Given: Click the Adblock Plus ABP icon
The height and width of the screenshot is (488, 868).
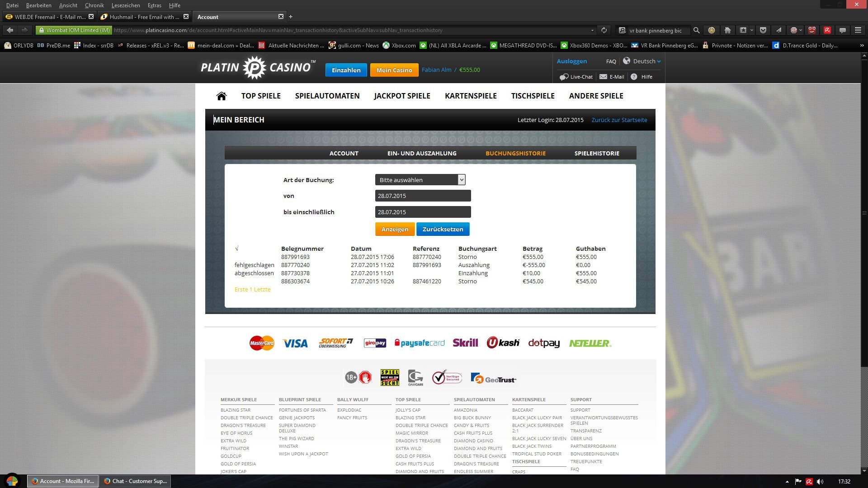Looking at the screenshot, I should pyautogui.click(x=793, y=30).
